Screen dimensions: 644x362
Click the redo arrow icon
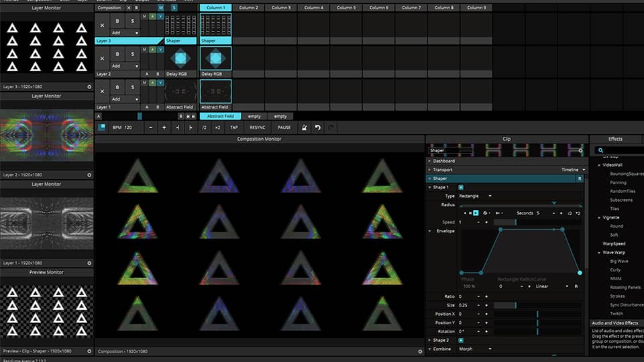coord(331,127)
